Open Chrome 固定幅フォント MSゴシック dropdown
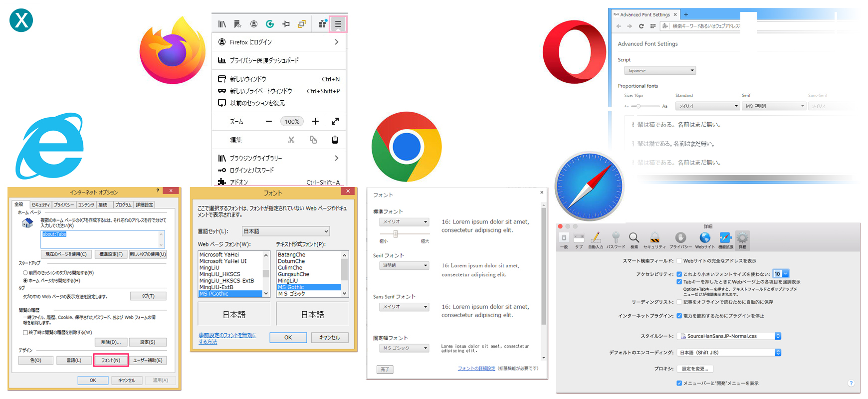The width and height of the screenshot is (868, 399). click(404, 348)
